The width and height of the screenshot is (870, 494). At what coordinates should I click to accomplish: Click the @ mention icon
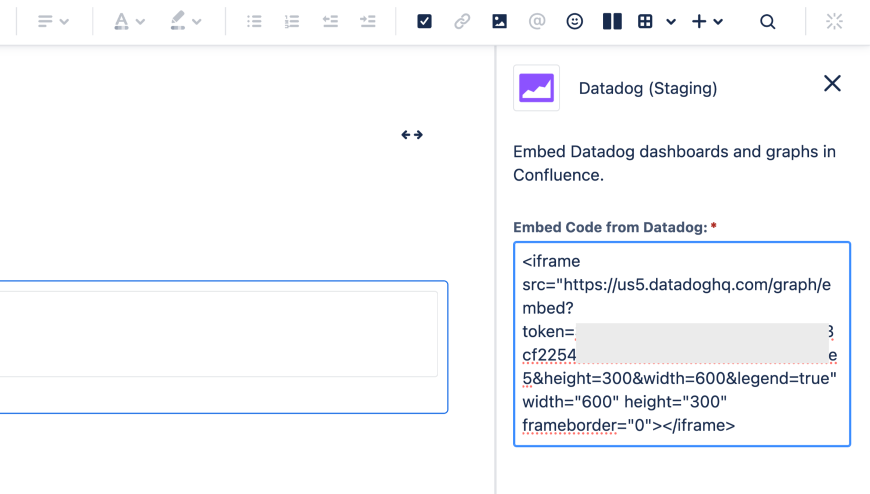click(537, 21)
